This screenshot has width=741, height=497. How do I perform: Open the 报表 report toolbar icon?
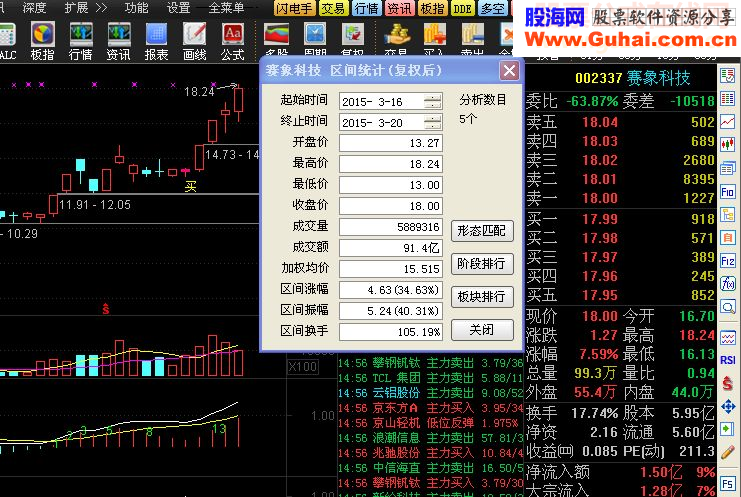(156, 36)
